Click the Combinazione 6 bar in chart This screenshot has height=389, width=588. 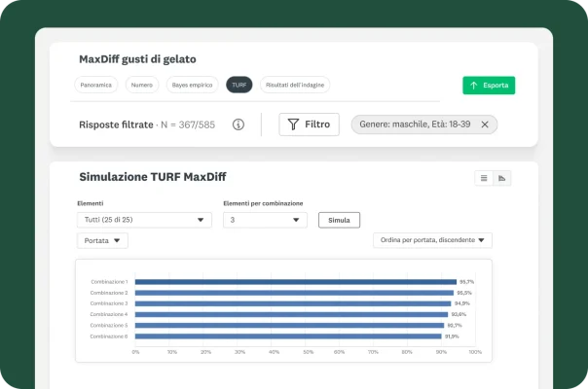pyautogui.click(x=288, y=336)
